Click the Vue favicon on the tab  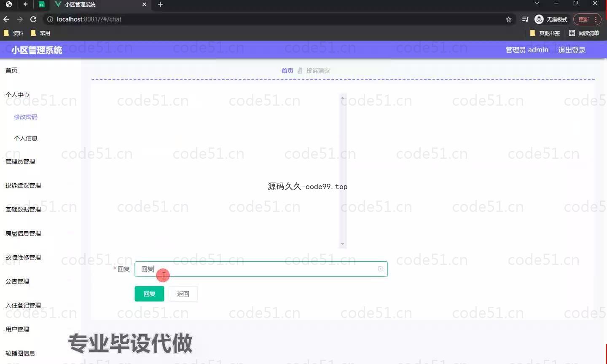(58, 4)
